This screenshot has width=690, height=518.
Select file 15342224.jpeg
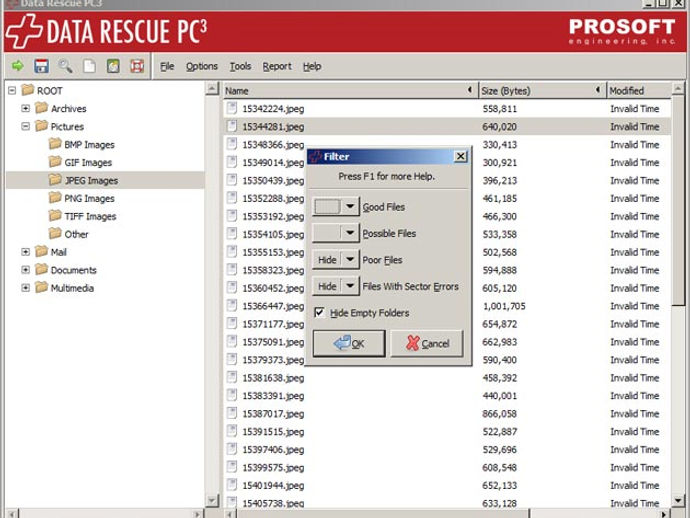coord(273,109)
